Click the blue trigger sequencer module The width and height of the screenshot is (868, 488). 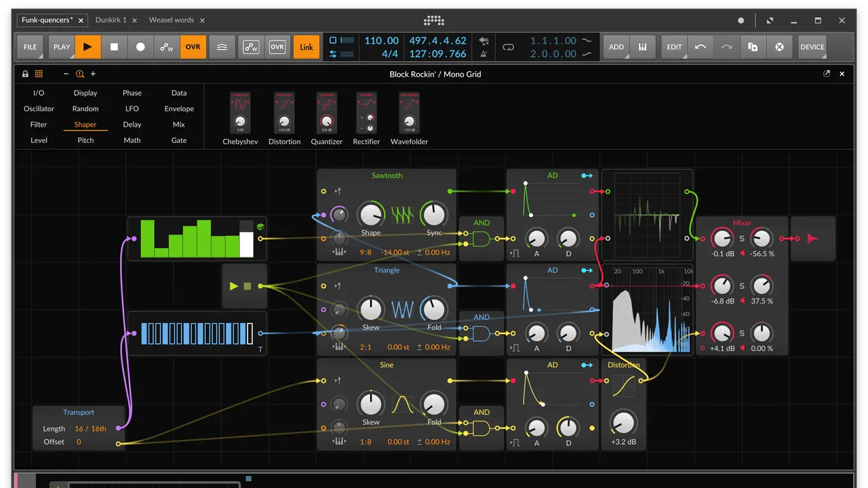(x=197, y=333)
